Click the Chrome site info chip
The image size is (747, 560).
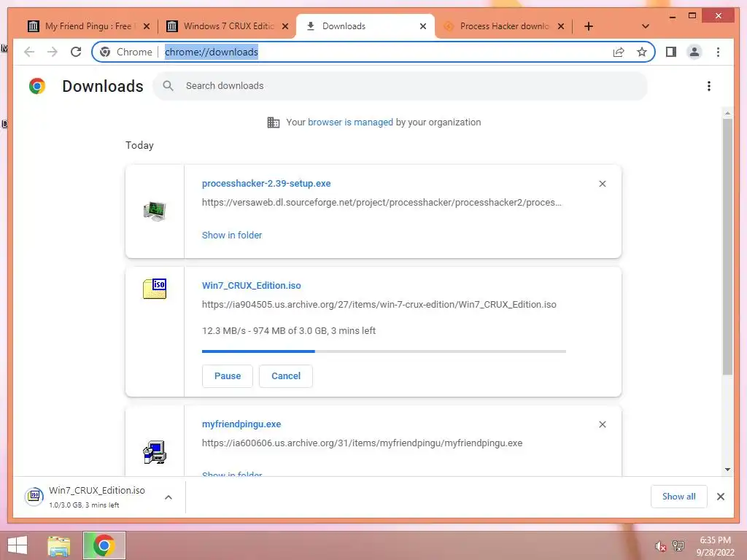(126, 52)
